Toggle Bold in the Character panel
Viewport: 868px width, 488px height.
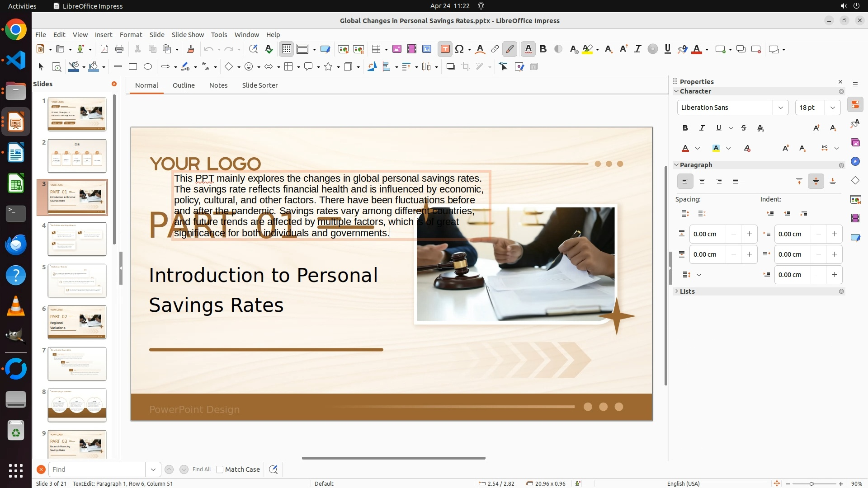(685, 128)
